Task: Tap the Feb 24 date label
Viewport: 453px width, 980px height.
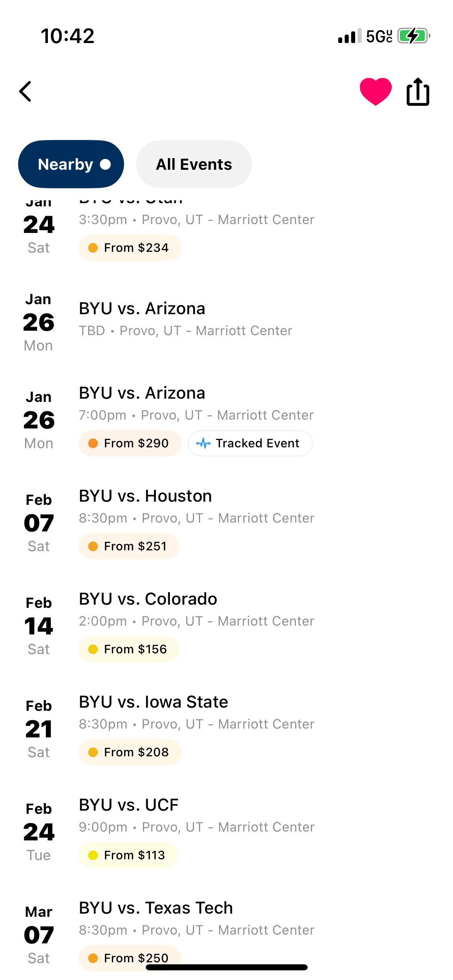Action: 39,832
